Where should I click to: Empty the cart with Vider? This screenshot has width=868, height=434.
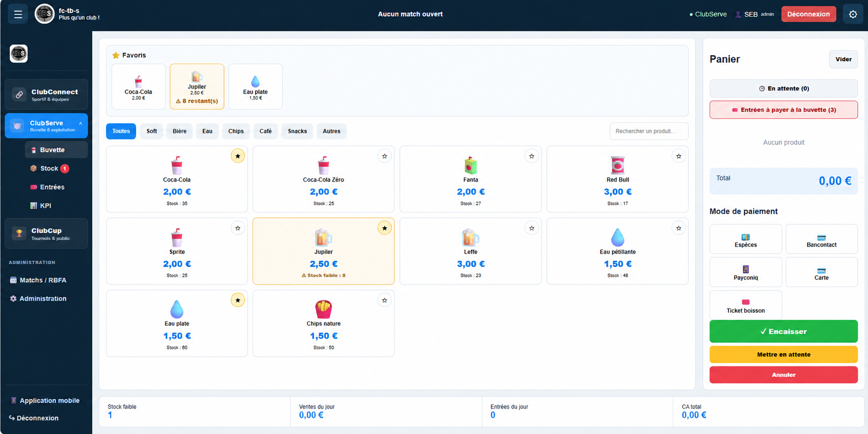(844, 59)
